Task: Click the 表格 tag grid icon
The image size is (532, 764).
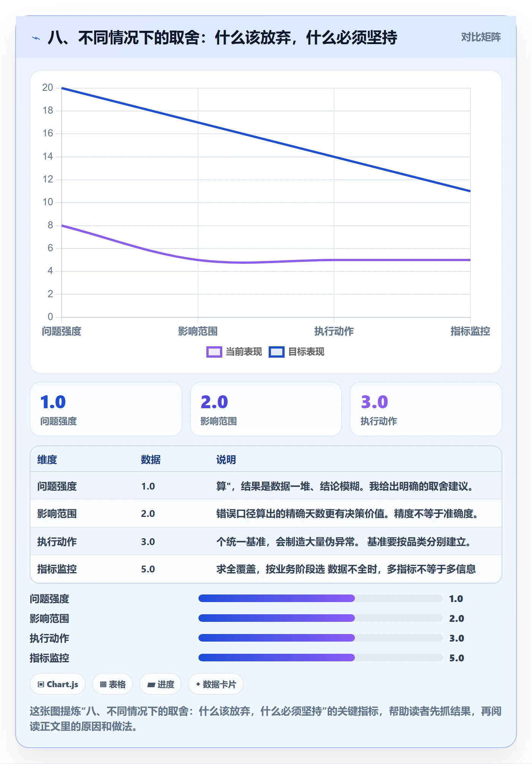Action: 103,684
